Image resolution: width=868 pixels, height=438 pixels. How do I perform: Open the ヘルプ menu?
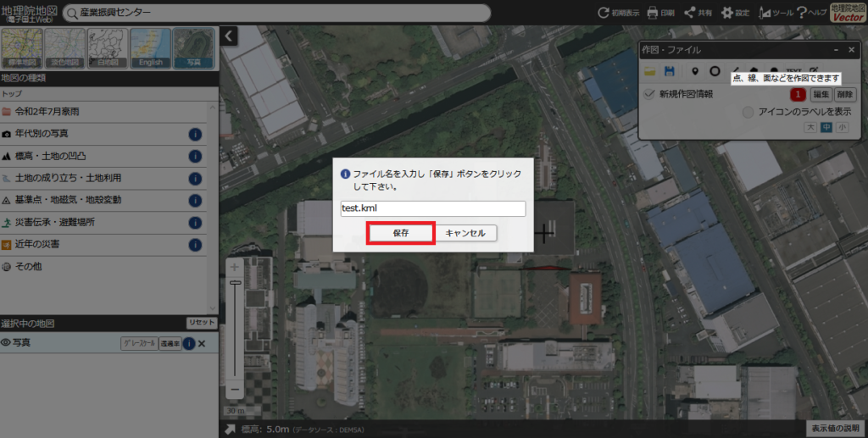click(x=811, y=12)
